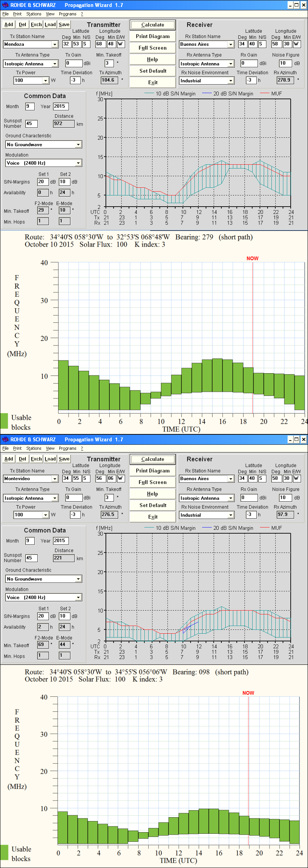Expand Rx Antenna Type dropdown in the Mendoza window
The height and width of the screenshot is (868, 308).
click(231, 64)
